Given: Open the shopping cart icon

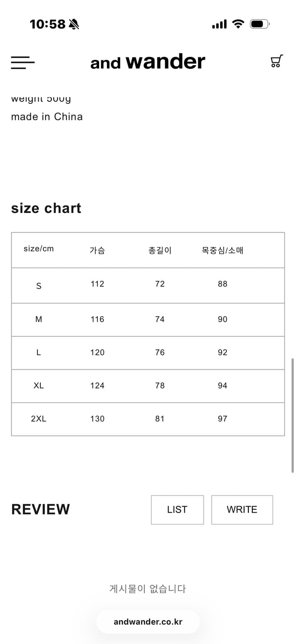Looking at the screenshot, I should 276,61.
